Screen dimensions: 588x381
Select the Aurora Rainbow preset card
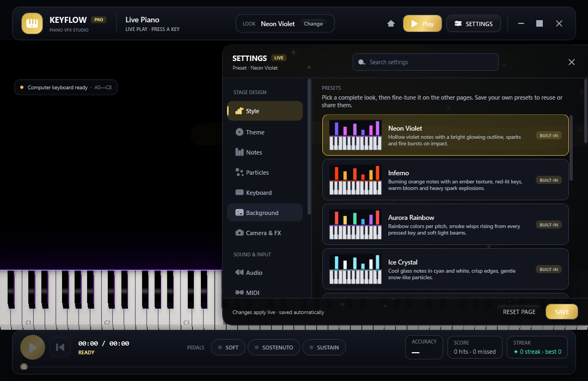click(x=445, y=224)
